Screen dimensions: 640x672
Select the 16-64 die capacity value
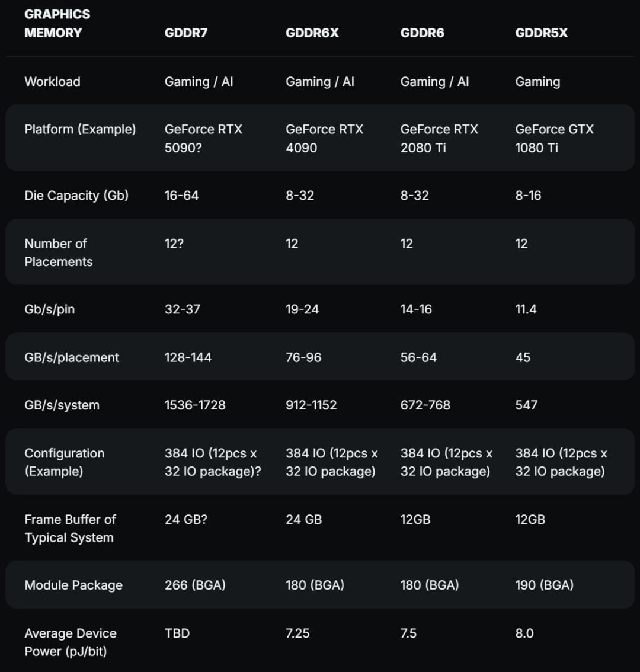click(182, 196)
